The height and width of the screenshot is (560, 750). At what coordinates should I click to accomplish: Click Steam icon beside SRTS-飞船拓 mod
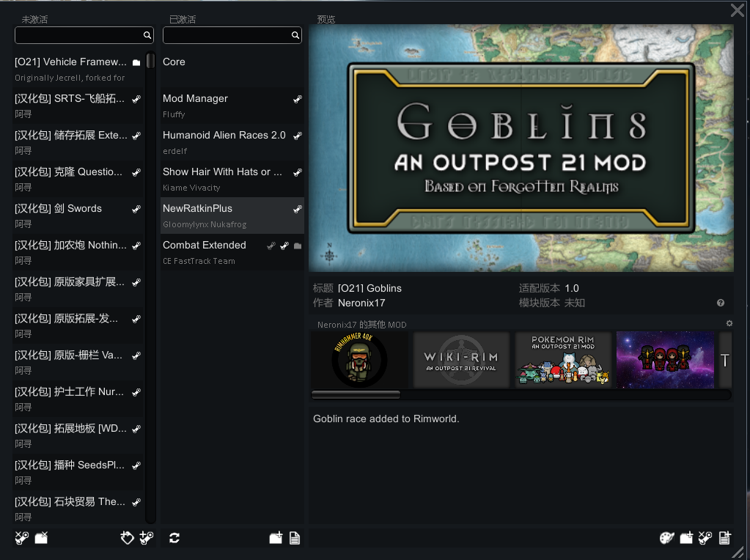(x=136, y=99)
